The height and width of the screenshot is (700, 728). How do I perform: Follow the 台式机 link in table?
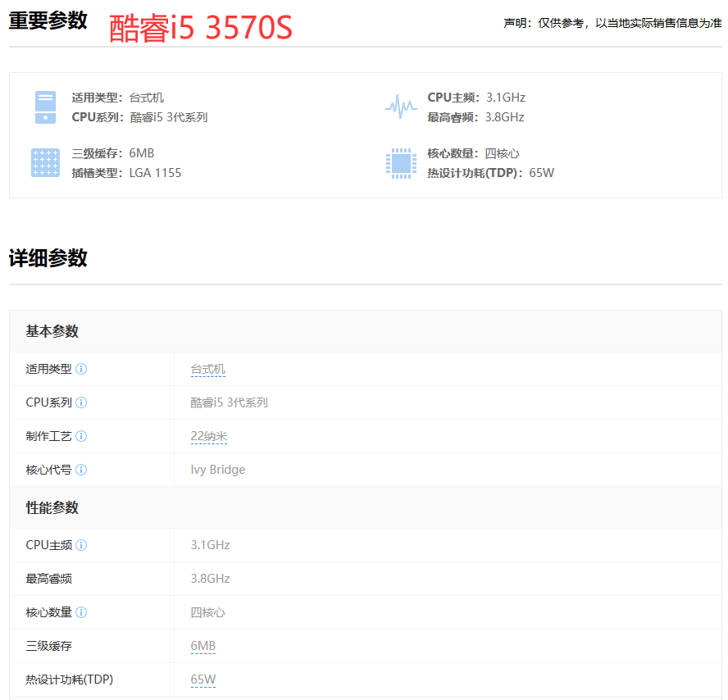(x=208, y=370)
